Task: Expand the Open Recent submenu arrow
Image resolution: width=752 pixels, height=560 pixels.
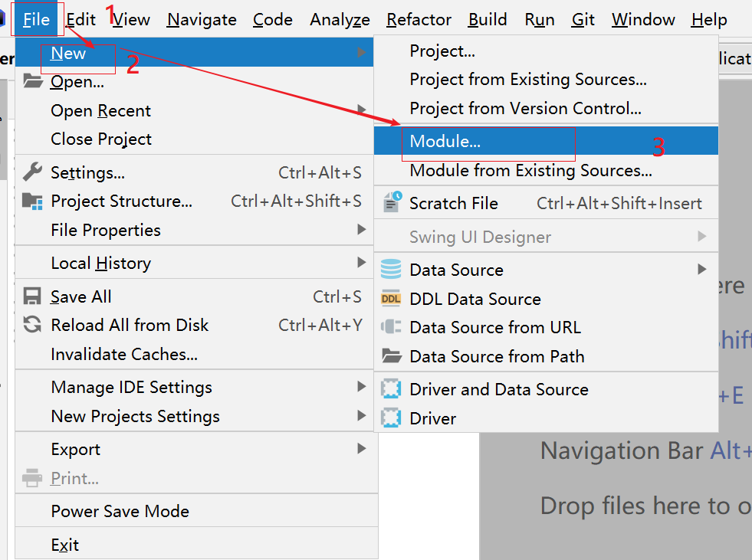Action: 362,110
